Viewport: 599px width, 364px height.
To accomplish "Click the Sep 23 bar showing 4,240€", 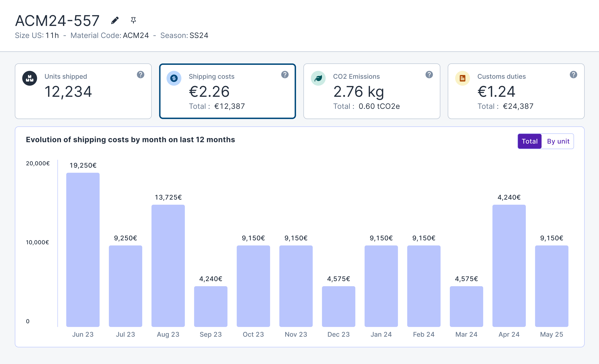I will point(210,306).
